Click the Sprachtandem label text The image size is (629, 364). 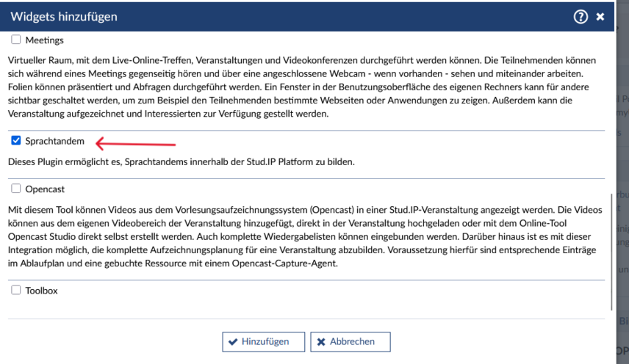click(x=54, y=140)
